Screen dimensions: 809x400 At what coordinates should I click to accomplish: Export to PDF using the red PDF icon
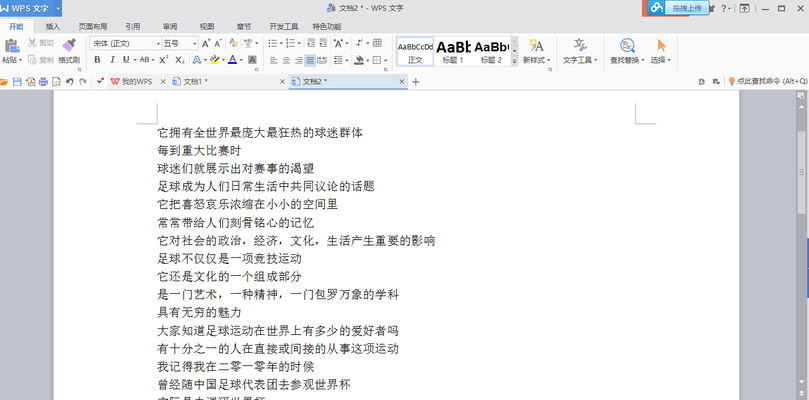point(30,82)
